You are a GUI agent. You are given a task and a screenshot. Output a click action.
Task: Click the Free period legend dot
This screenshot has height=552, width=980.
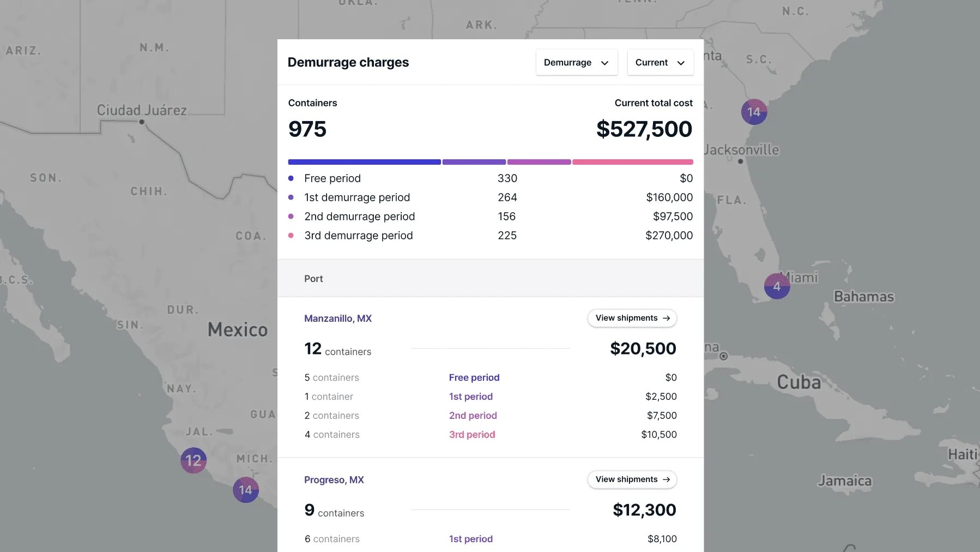291,178
